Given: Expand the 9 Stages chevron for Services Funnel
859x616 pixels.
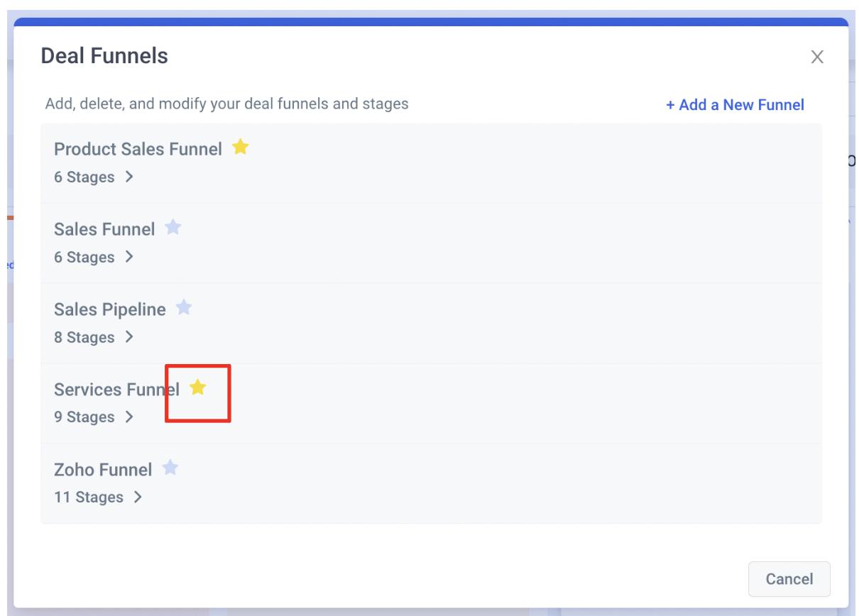Looking at the screenshot, I should coord(129,417).
